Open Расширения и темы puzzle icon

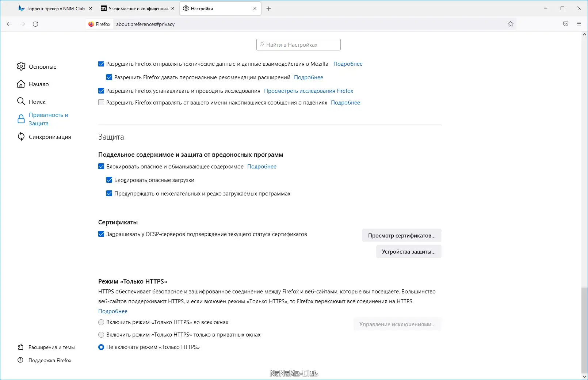(21, 347)
